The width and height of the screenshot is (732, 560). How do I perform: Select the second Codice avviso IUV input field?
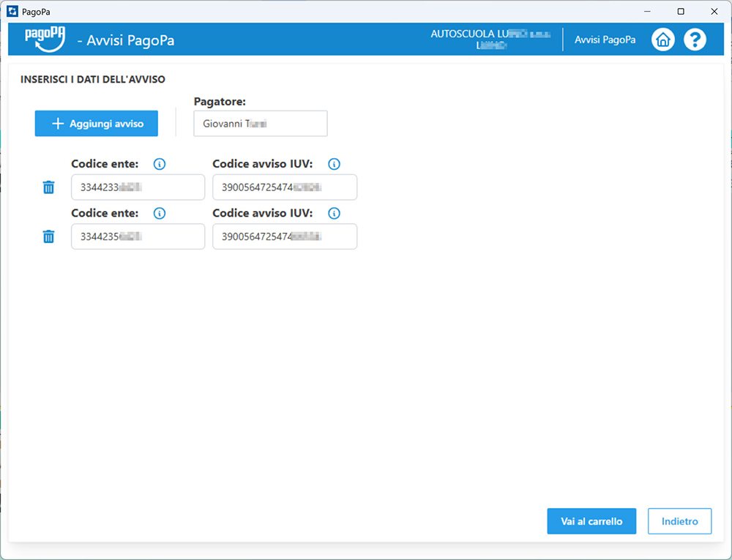(x=284, y=236)
